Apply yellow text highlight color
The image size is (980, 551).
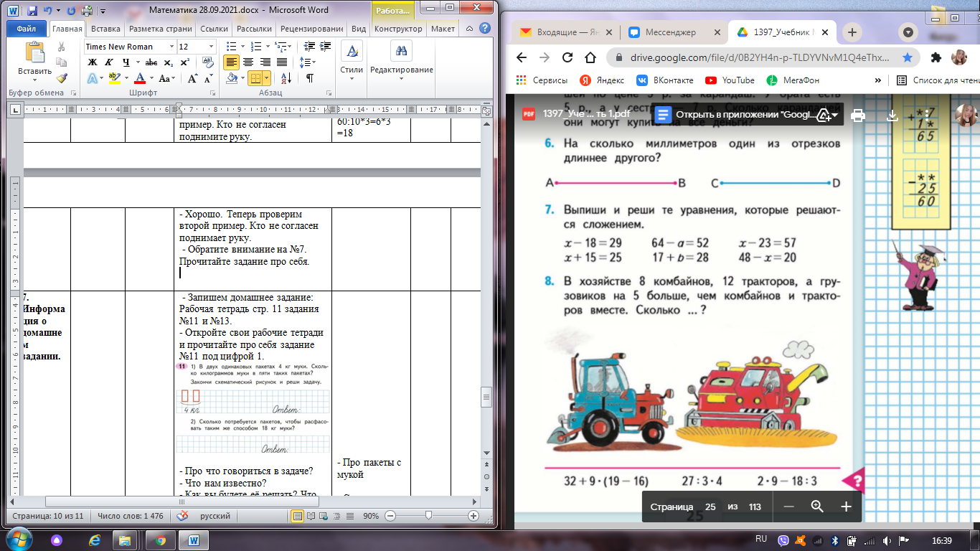click(114, 78)
